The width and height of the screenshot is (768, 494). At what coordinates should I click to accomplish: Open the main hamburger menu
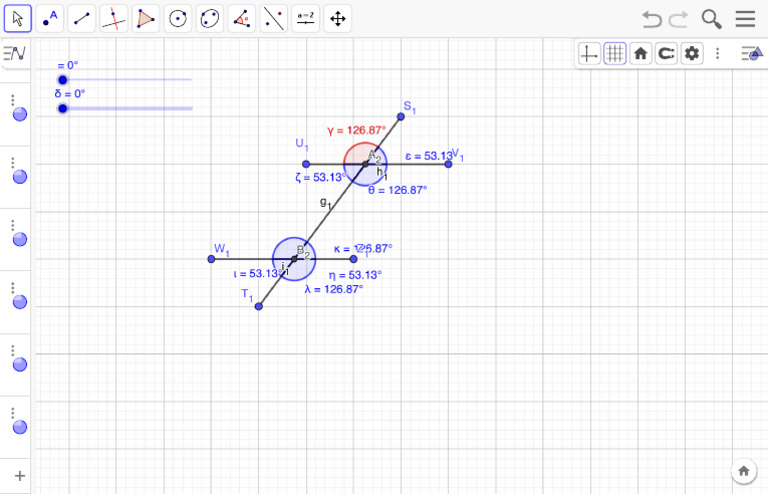pos(745,19)
